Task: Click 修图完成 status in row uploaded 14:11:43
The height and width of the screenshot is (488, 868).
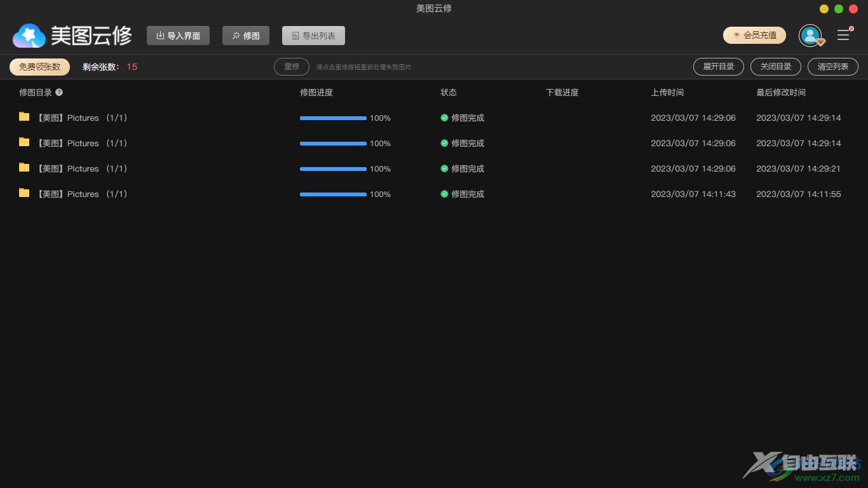Action: point(468,194)
